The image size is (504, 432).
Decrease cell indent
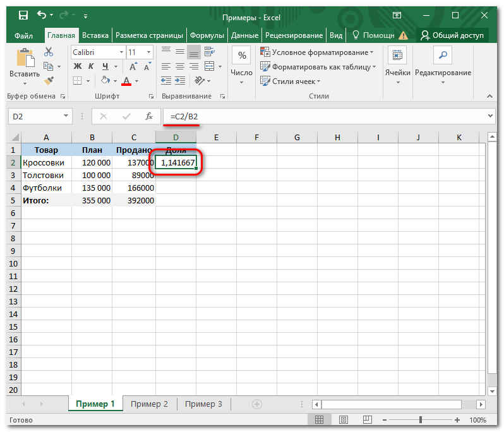point(166,80)
